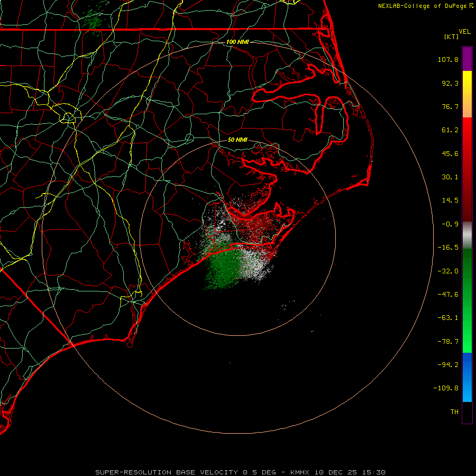Click the KMHX station identifier in caption
This screenshot has width=476, height=476.
(x=300, y=472)
